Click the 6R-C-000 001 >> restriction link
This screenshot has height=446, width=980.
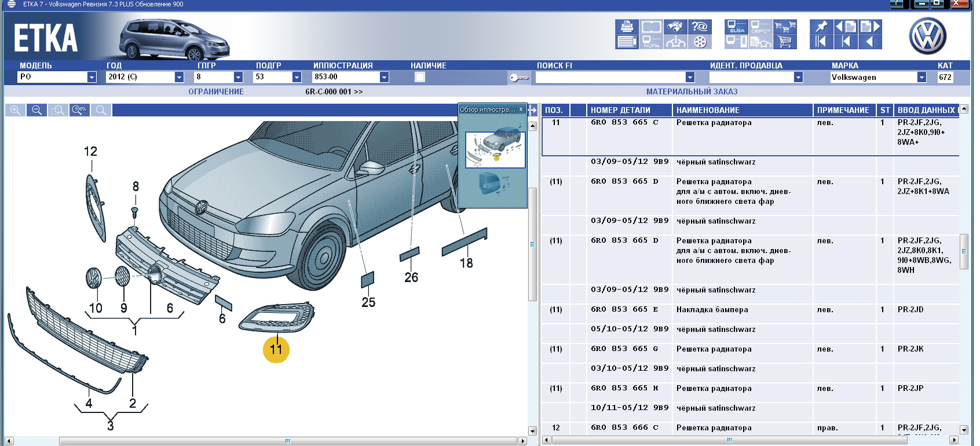click(334, 92)
